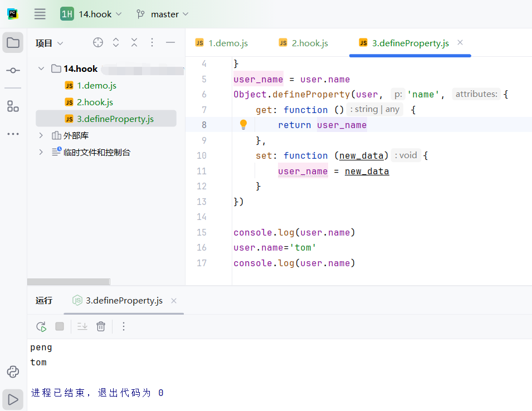Click line number 10 in gutter
Viewport: 532px width, 411px height.
tap(201, 155)
